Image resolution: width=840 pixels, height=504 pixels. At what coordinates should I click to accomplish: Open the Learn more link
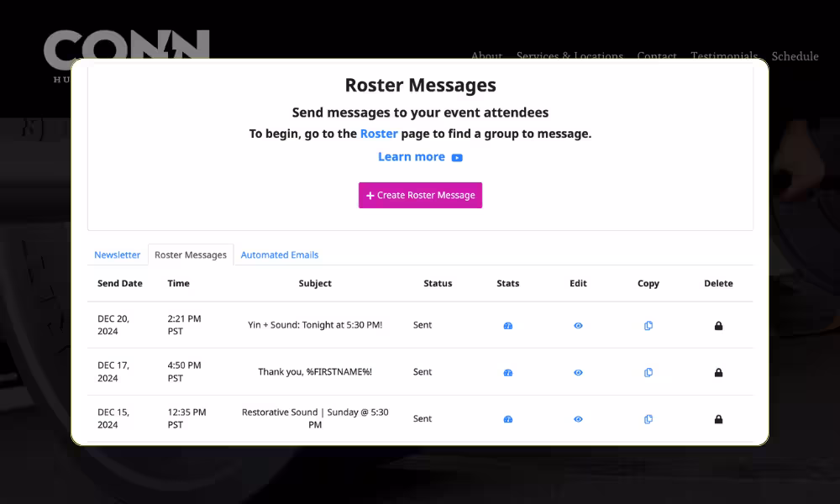[411, 156]
